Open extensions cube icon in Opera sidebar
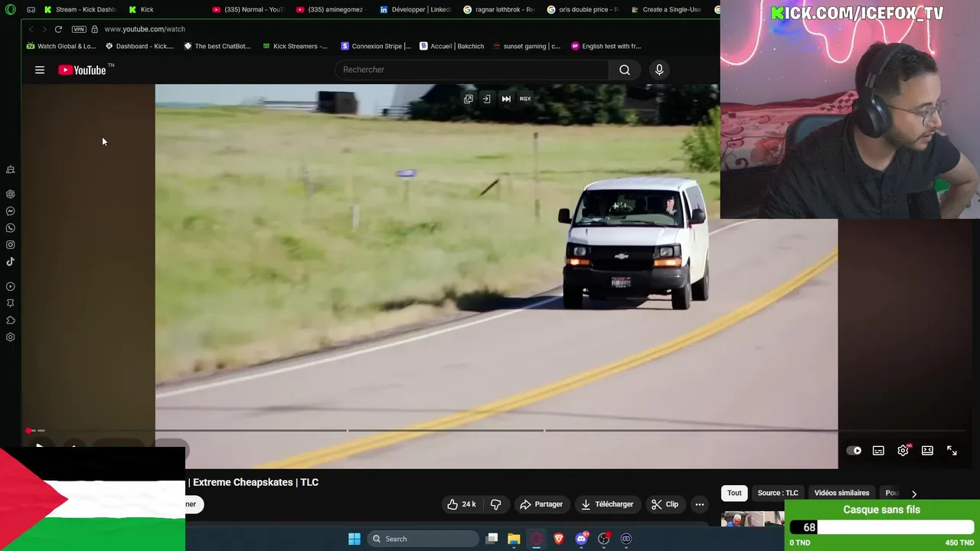This screenshot has height=551, width=980. (11, 321)
